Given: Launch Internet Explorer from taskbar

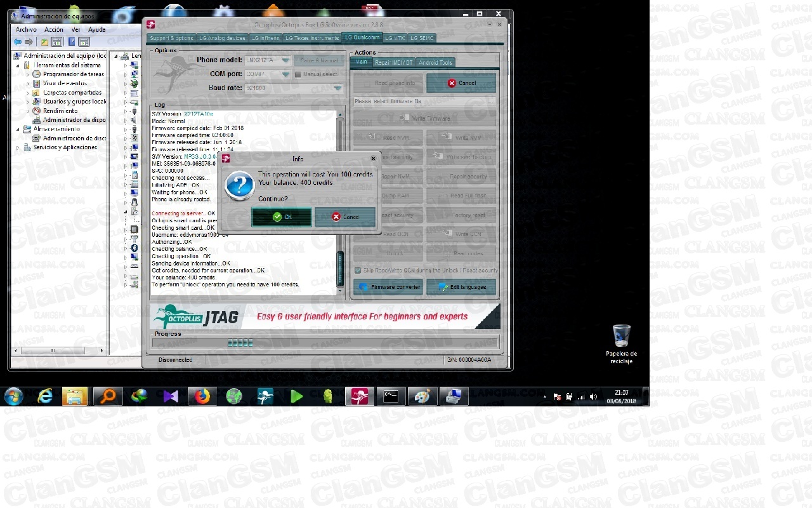Looking at the screenshot, I should [x=45, y=396].
